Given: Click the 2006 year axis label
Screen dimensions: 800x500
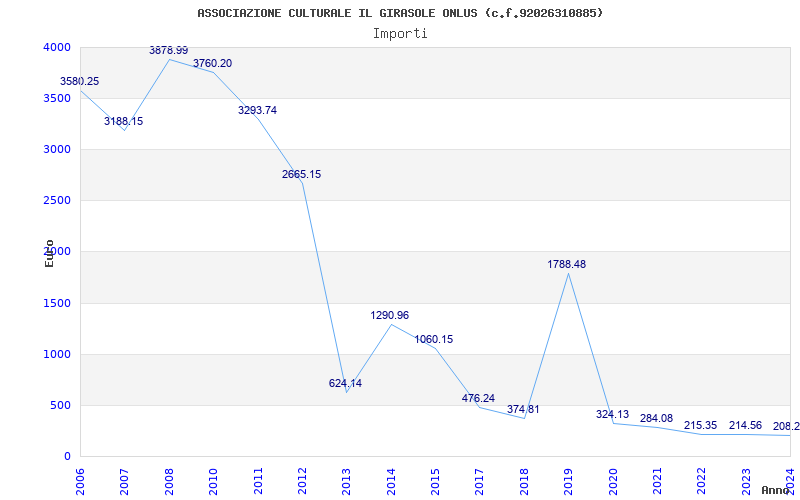Looking at the screenshot, I should point(81,481).
